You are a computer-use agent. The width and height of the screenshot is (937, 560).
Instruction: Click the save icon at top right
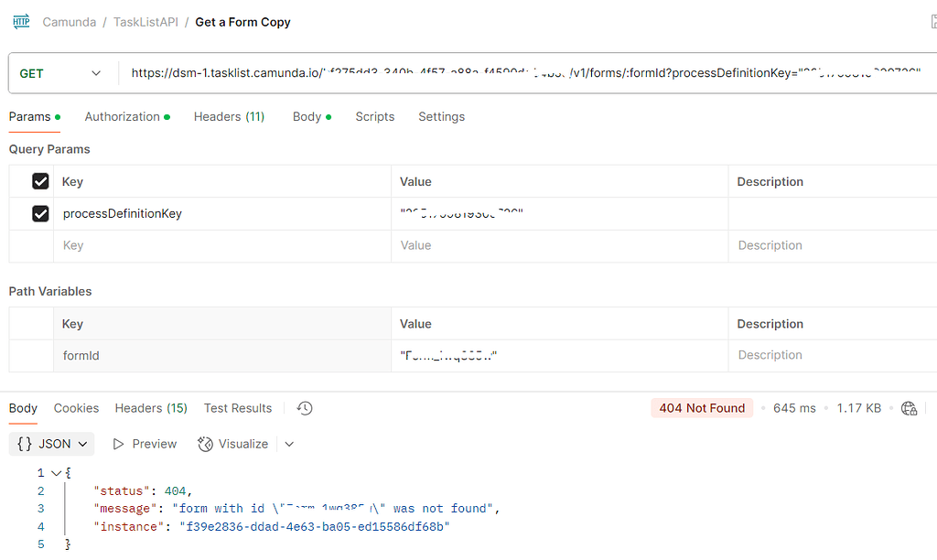click(932, 21)
